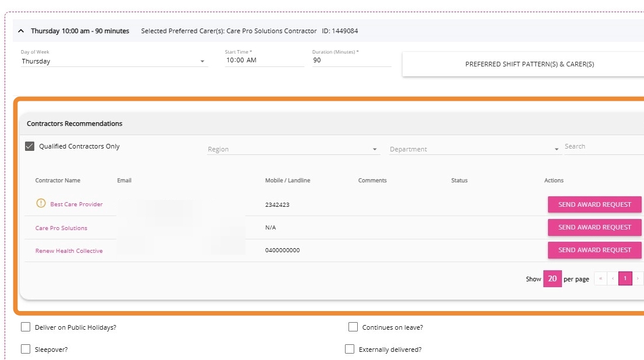
Task: Open the Department filter dropdown
Action: tap(474, 149)
